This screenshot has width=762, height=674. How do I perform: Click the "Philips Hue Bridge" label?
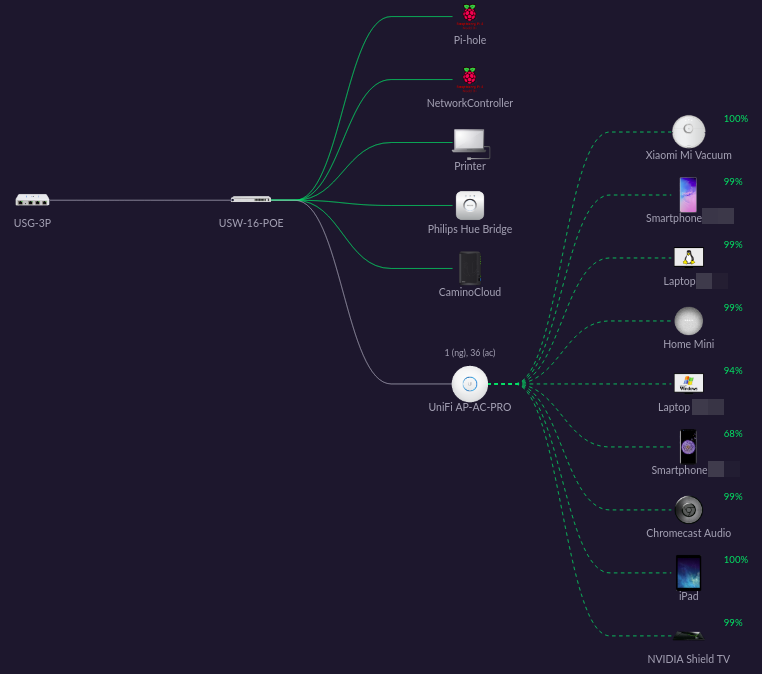coord(469,229)
